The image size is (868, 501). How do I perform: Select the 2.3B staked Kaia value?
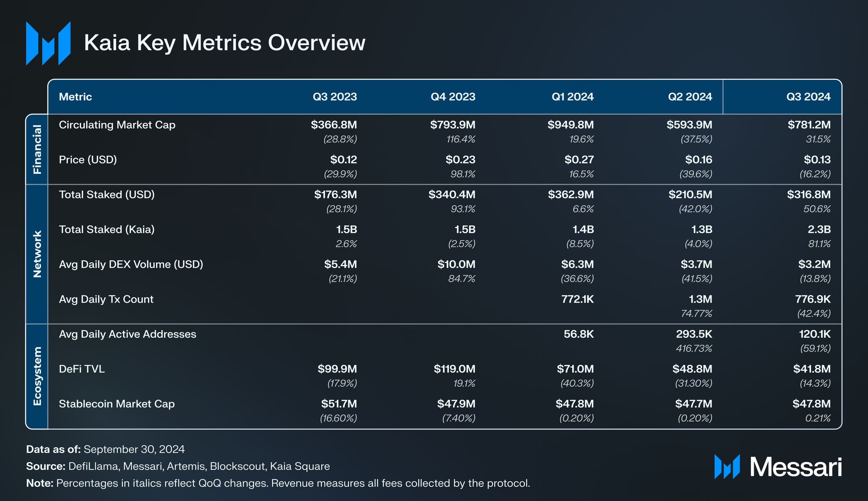pyautogui.click(x=819, y=230)
